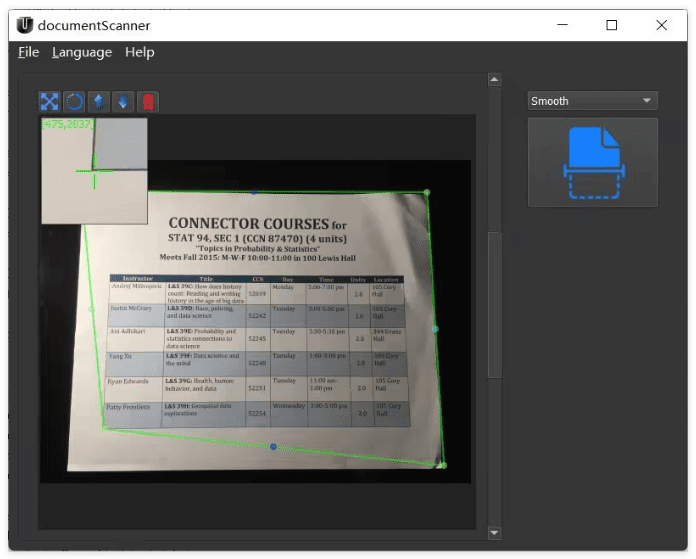Click the red delete trash icon
Image resolution: width=696 pixels, height=559 pixels.
tap(148, 102)
